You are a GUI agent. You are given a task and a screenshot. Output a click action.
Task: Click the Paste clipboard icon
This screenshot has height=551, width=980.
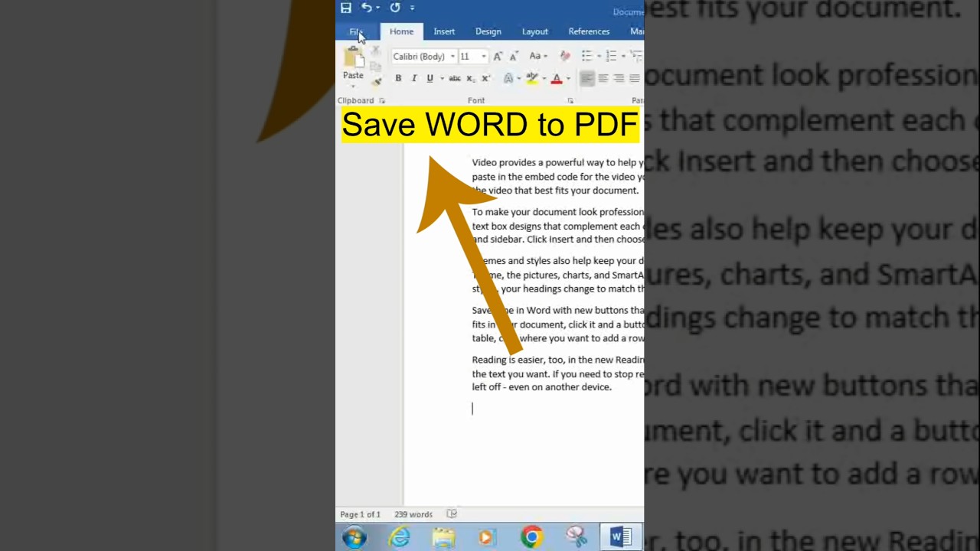[353, 57]
